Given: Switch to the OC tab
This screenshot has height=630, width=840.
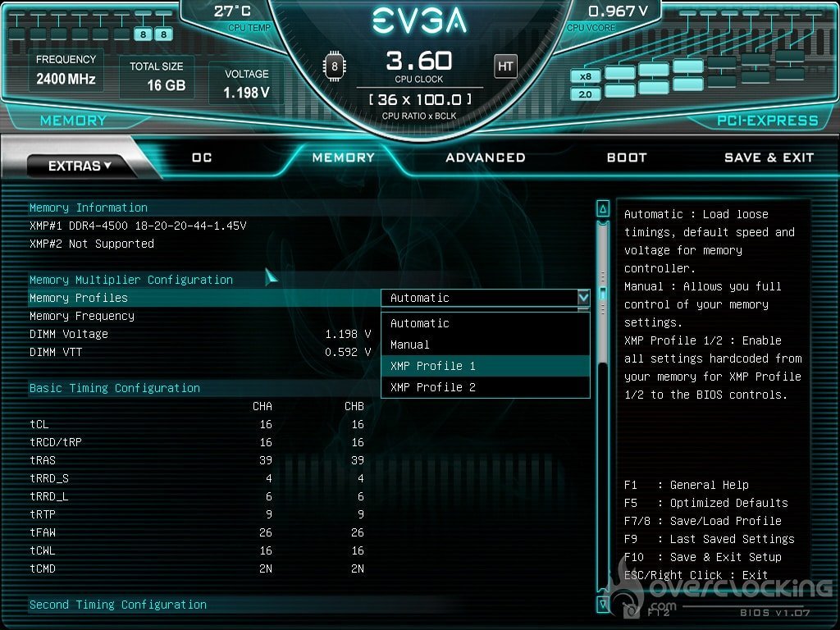Looking at the screenshot, I should tap(202, 157).
